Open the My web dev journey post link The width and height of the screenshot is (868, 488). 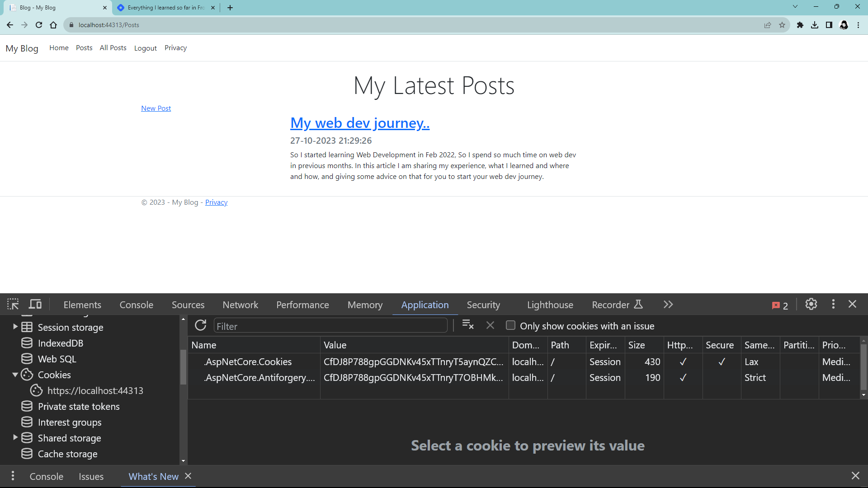pos(359,123)
